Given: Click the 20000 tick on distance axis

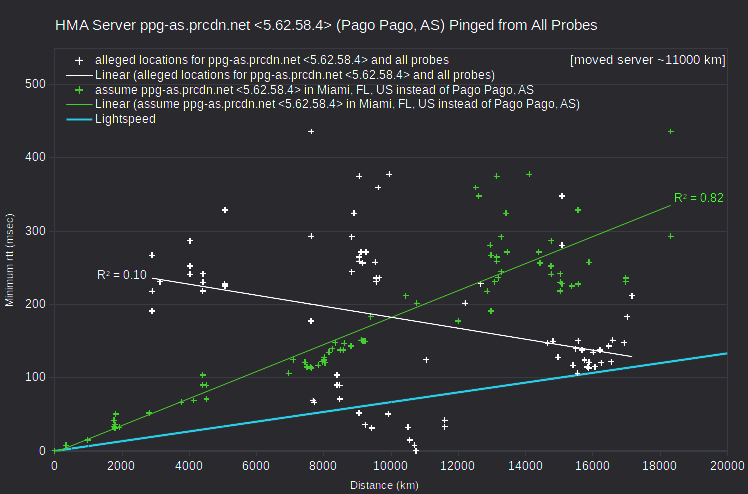Looking at the screenshot, I should pyautogui.click(x=727, y=466).
